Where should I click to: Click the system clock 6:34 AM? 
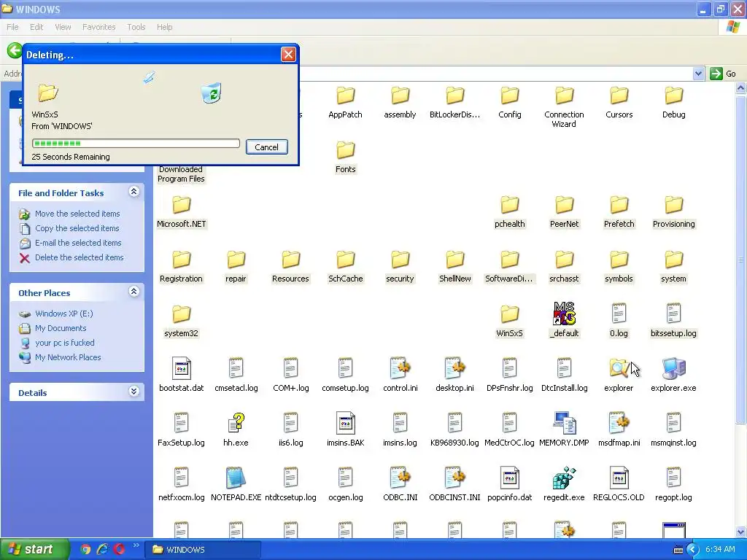720,550
